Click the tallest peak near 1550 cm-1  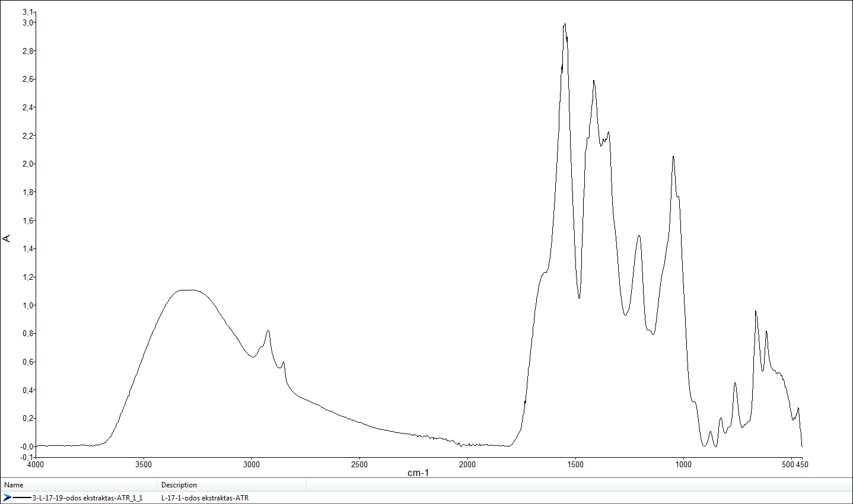pyautogui.click(x=565, y=24)
